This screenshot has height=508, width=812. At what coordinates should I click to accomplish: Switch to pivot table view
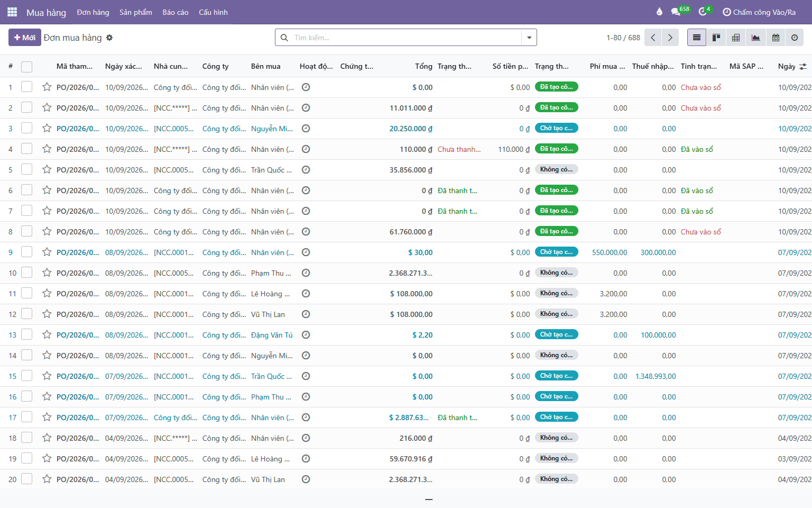click(736, 38)
